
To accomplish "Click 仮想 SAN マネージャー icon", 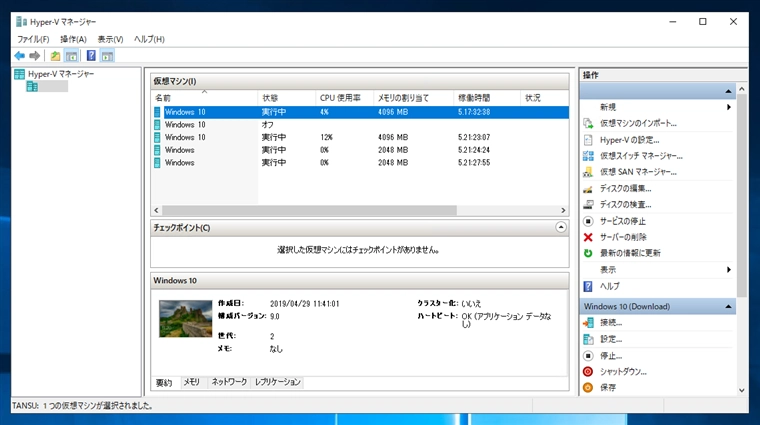I will point(588,172).
